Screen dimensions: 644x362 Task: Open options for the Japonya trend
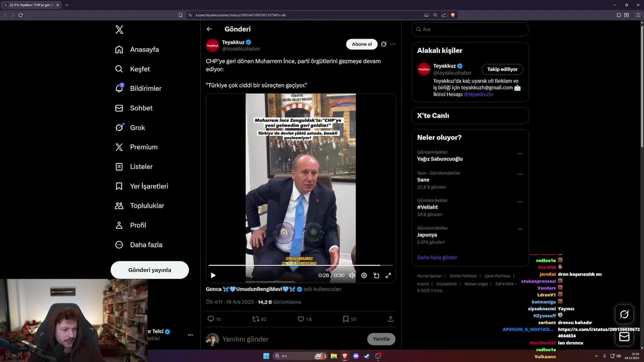coord(520,229)
